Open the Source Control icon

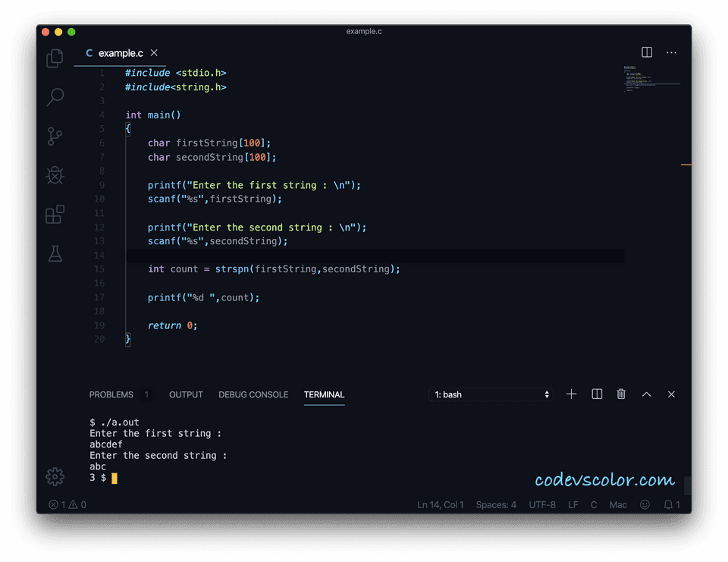[54, 136]
